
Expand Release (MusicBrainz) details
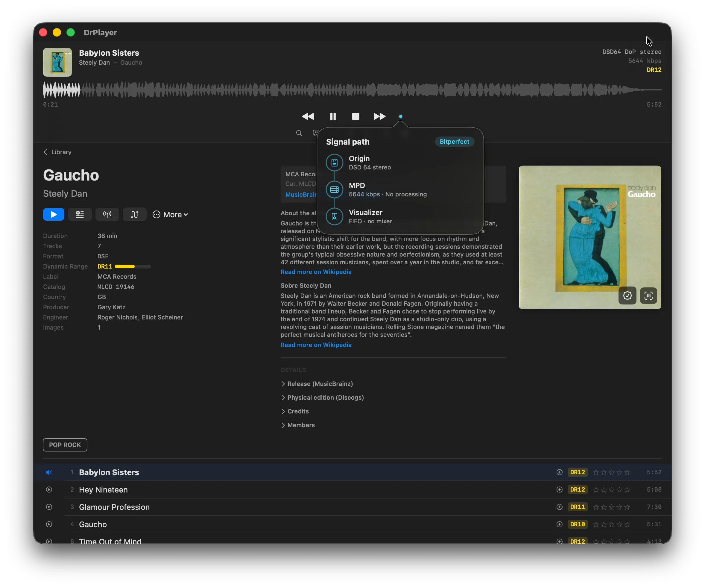317,384
